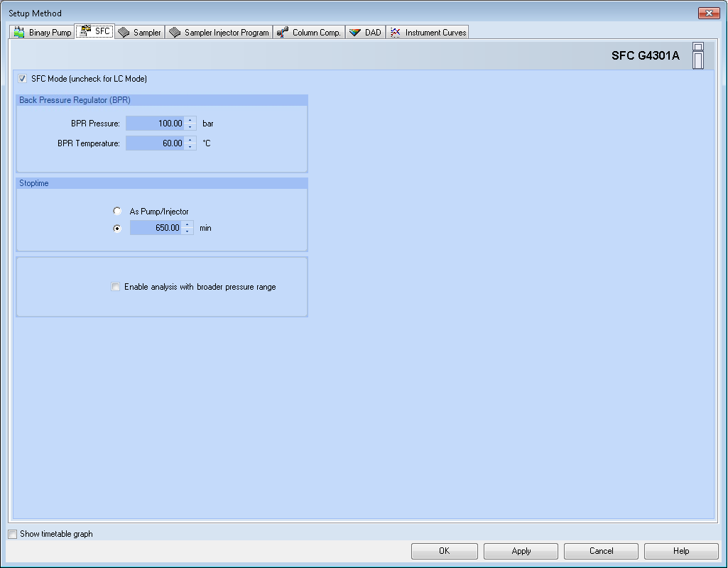
Task: Click the Binary Pump tab icon
Action: coord(19,33)
